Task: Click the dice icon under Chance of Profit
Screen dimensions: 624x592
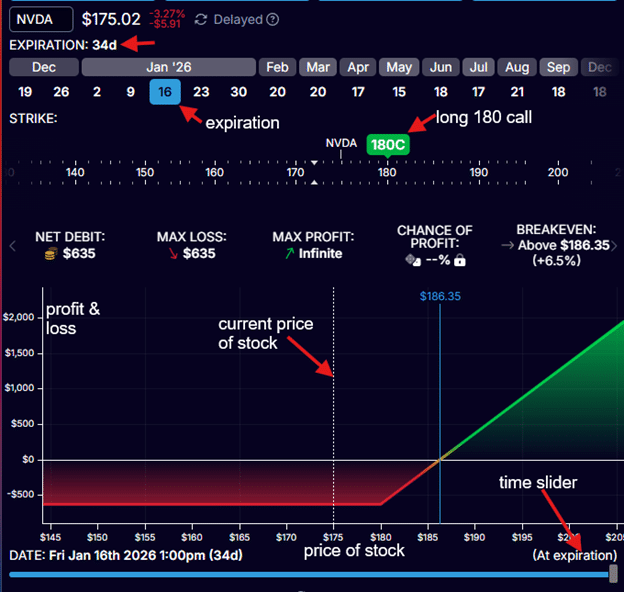Action: [413, 260]
